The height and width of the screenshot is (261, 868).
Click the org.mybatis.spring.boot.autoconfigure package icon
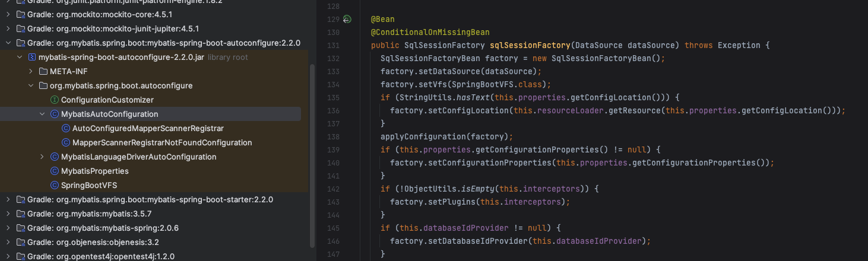tap(43, 85)
